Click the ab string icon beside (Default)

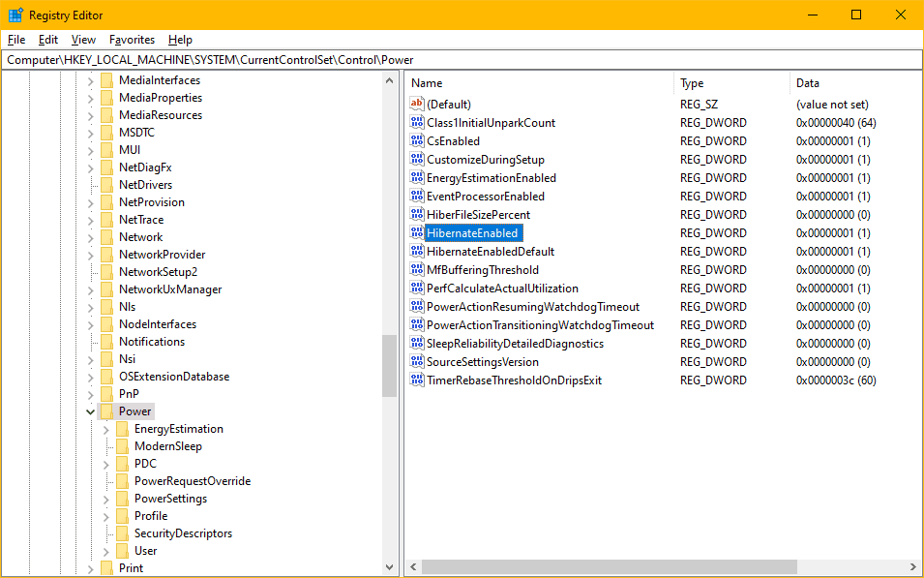coord(418,104)
